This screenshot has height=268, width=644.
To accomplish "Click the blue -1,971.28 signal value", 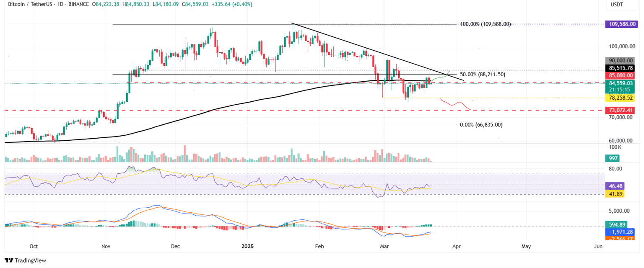I will click(x=622, y=232).
